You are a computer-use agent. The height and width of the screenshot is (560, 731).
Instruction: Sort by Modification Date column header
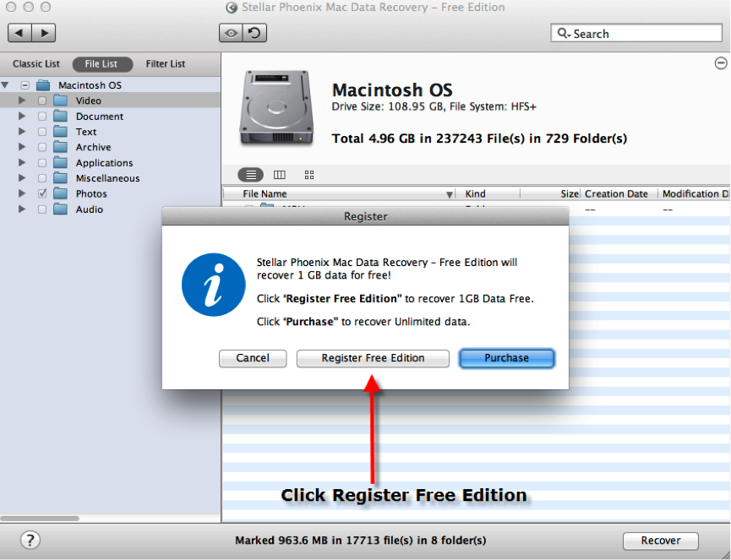click(694, 193)
